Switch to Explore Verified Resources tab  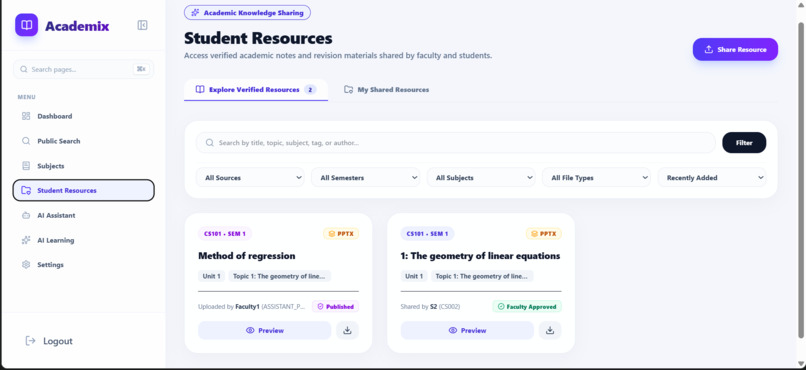(256, 90)
